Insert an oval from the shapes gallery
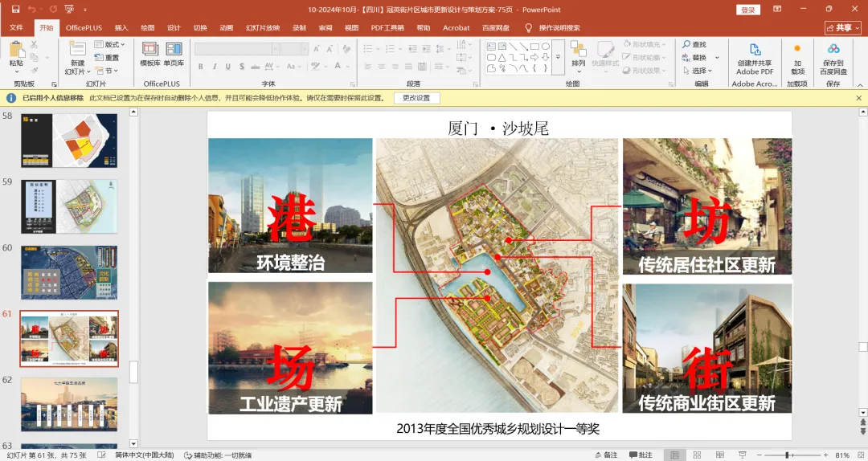The image size is (868, 461). coord(546,47)
